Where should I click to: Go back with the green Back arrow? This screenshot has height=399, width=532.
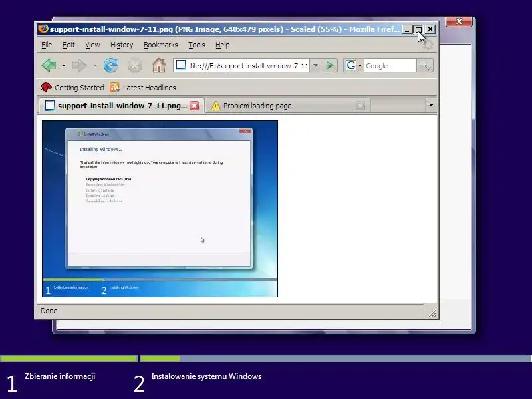point(49,65)
